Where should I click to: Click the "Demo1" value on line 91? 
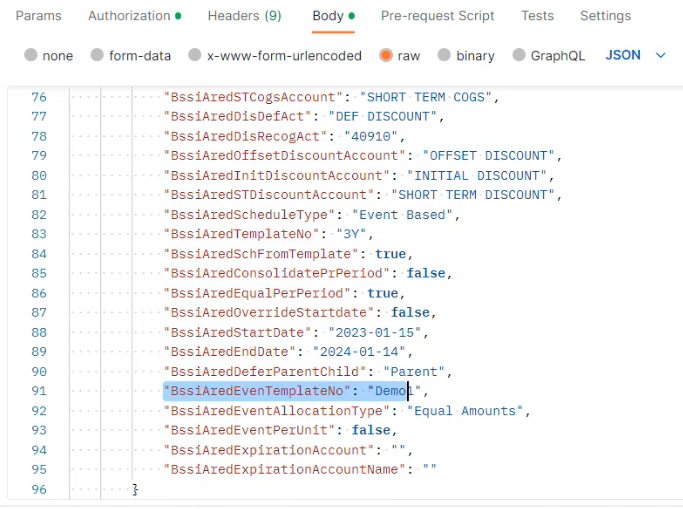point(394,391)
